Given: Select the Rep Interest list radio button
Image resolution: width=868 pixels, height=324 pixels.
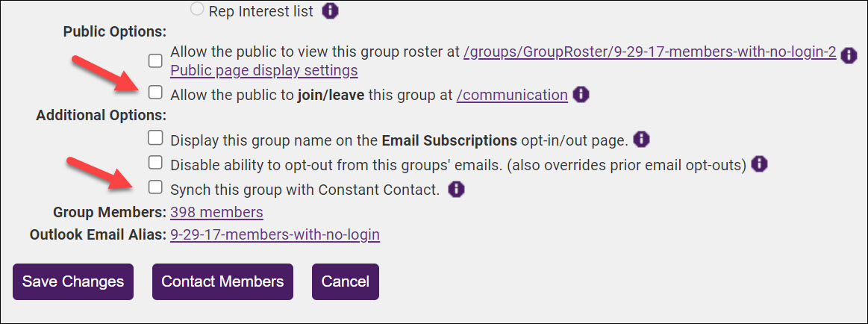Looking at the screenshot, I should (197, 10).
